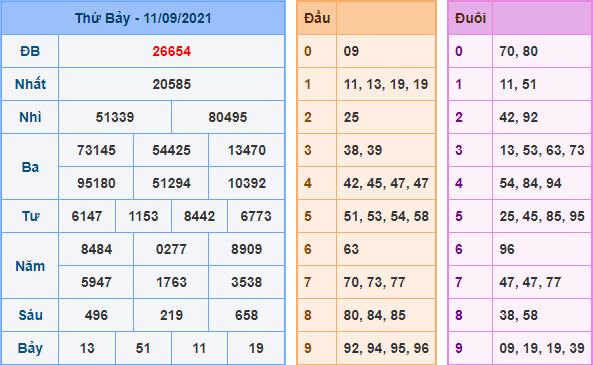593x365 pixels.
Task: Click Bảy prize cell with number 11
Action: pyautogui.click(x=199, y=348)
